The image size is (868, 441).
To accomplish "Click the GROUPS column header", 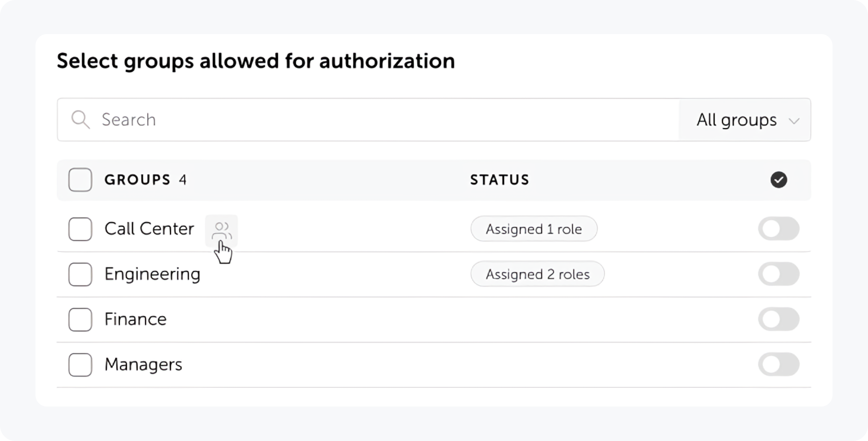I will [x=137, y=180].
